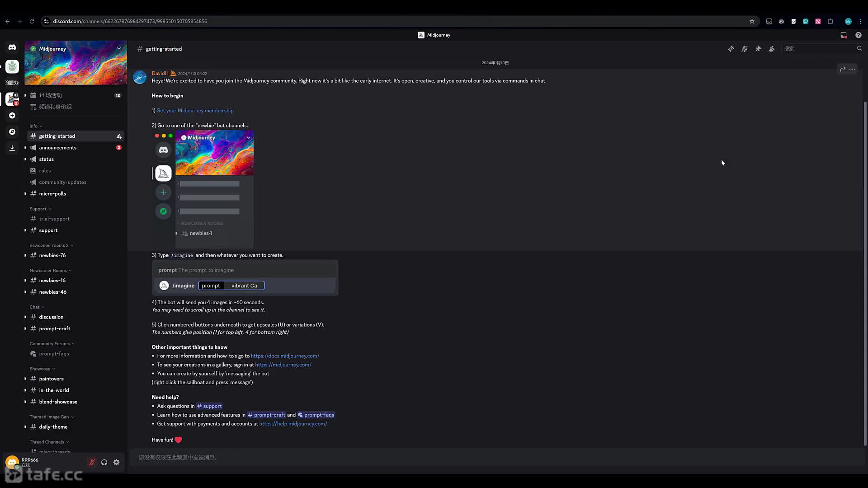Open the https://midjourney.com/ gallery link
This screenshot has height=488, width=868.
coord(283,365)
